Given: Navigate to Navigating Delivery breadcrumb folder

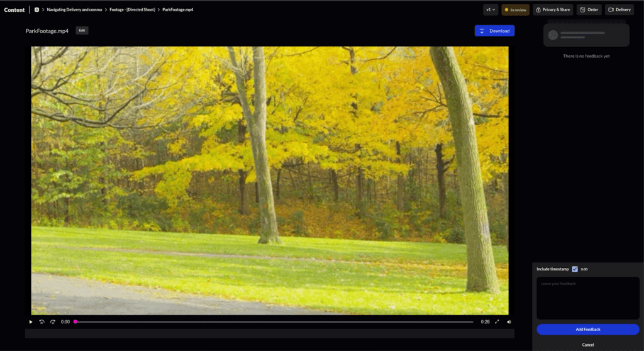Looking at the screenshot, I should coord(74,9).
